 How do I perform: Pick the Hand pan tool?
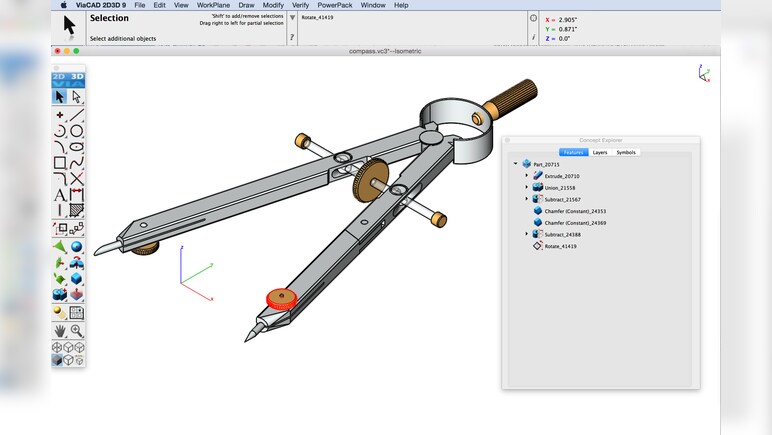tap(60, 330)
